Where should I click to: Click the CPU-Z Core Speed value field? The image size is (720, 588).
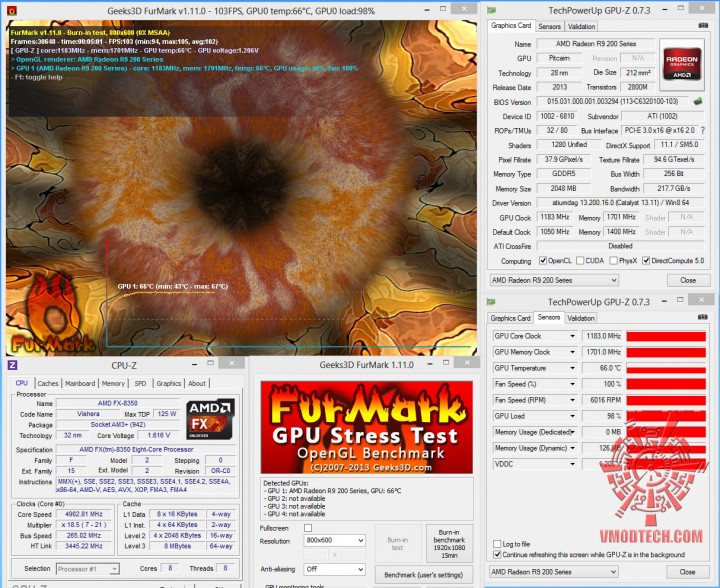(84, 514)
